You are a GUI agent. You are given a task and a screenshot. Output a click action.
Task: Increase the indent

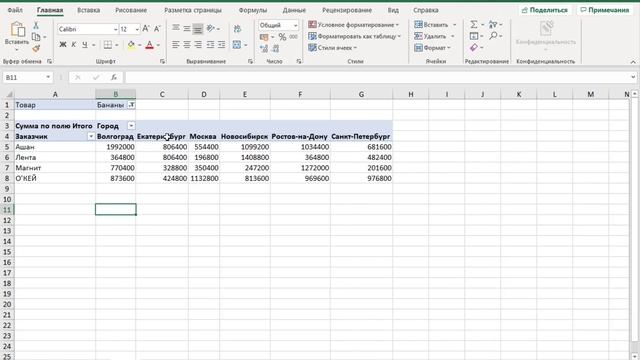tap(221, 44)
